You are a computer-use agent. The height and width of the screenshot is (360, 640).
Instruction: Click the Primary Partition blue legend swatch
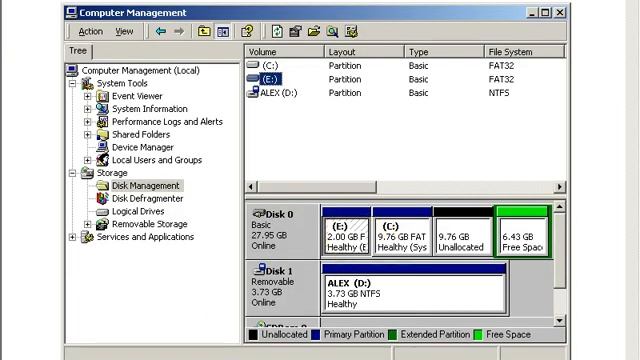(x=316, y=335)
